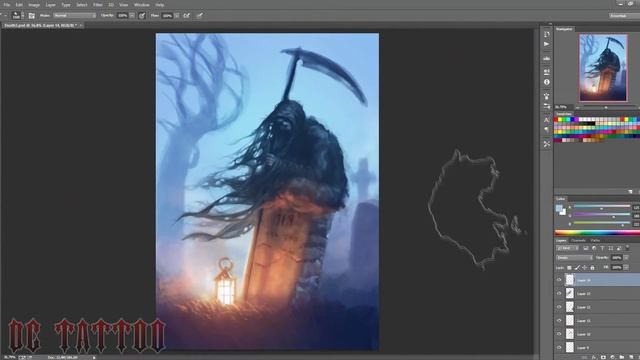Screen dimensions: 640x360
Task: Create new swatch in Swatches panel
Action: click(x=630, y=191)
